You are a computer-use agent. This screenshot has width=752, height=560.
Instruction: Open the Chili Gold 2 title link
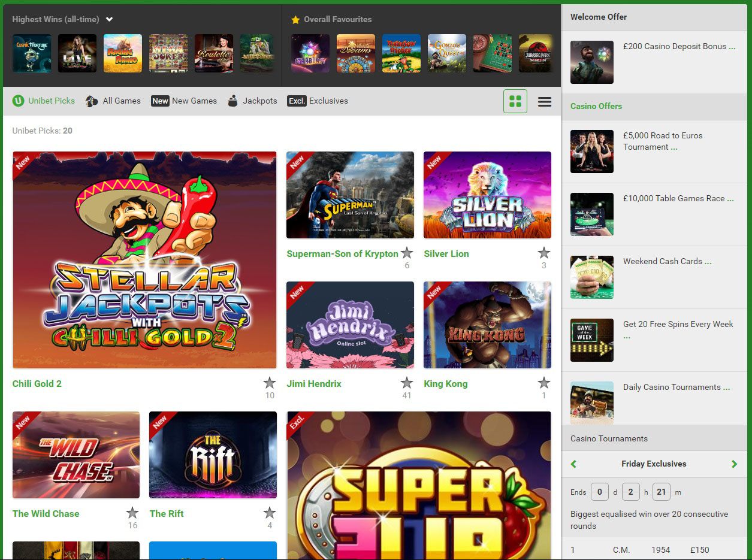pos(37,384)
